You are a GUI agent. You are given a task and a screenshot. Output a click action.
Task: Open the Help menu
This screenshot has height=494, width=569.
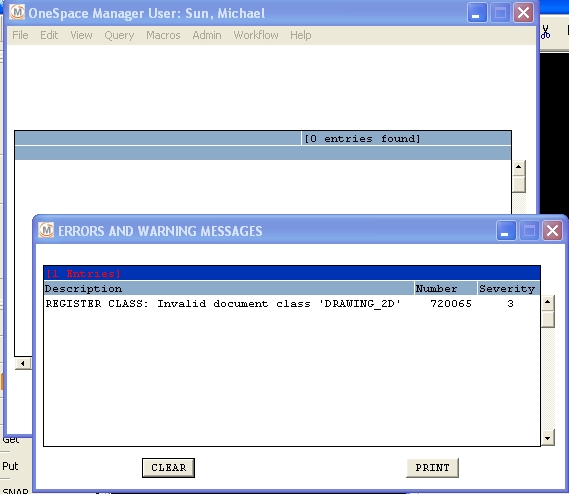[300, 35]
